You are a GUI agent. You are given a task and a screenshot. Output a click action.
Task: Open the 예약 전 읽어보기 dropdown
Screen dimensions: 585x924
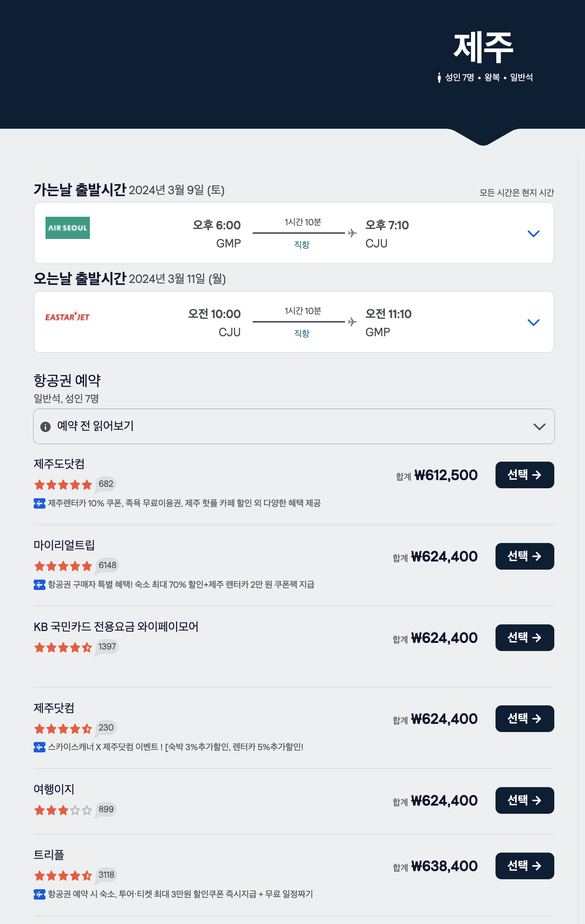tap(294, 426)
